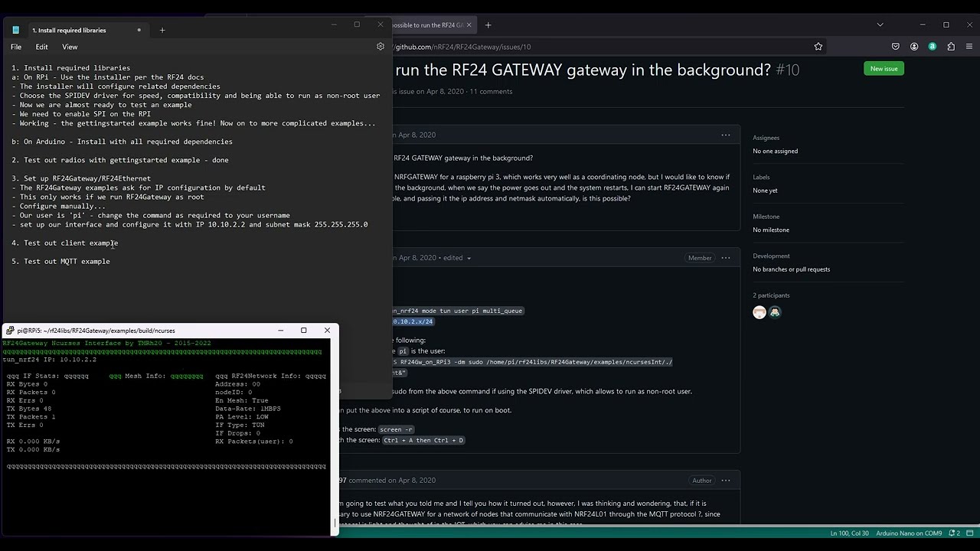The width and height of the screenshot is (980, 551).
Task: Open the browser hamburger application menu
Action: (969, 47)
